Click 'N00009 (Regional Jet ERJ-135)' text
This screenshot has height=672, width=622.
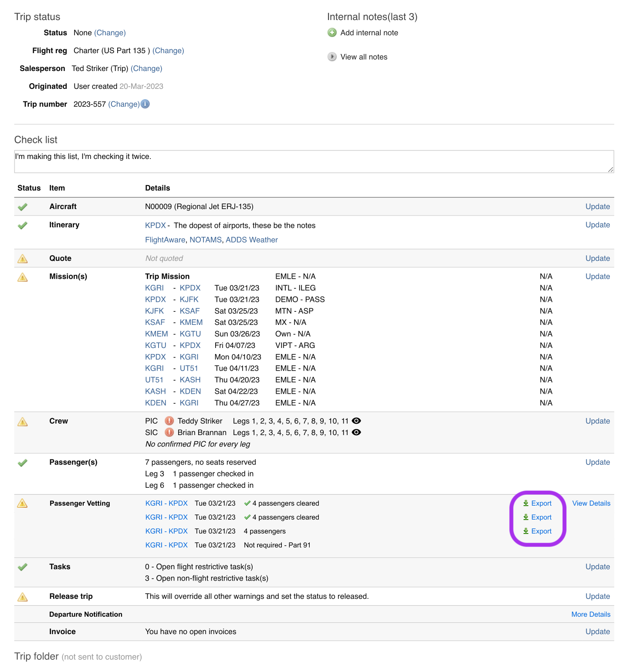[x=199, y=206]
